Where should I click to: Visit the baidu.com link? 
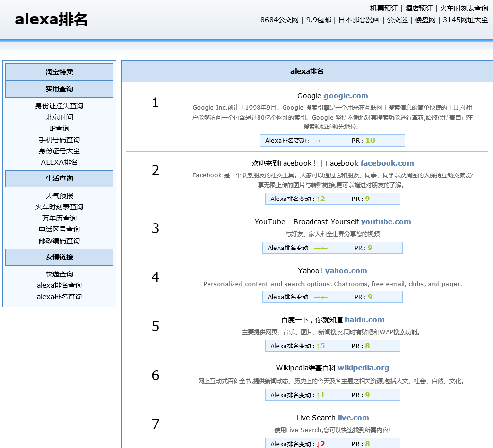click(x=364, y=320)
